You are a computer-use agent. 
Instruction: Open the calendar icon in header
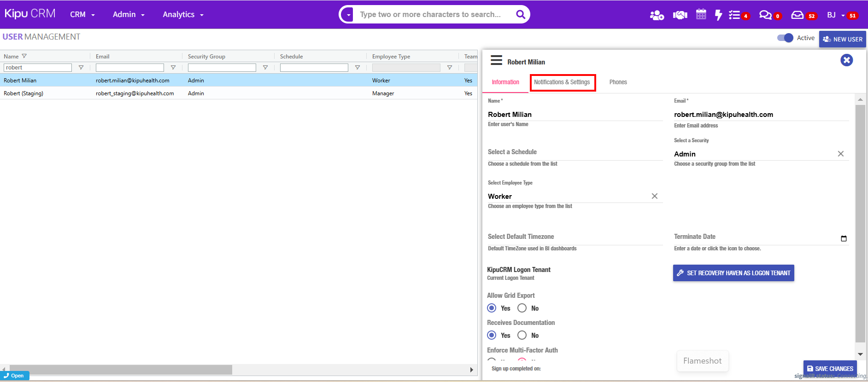[x=701, y=15]
